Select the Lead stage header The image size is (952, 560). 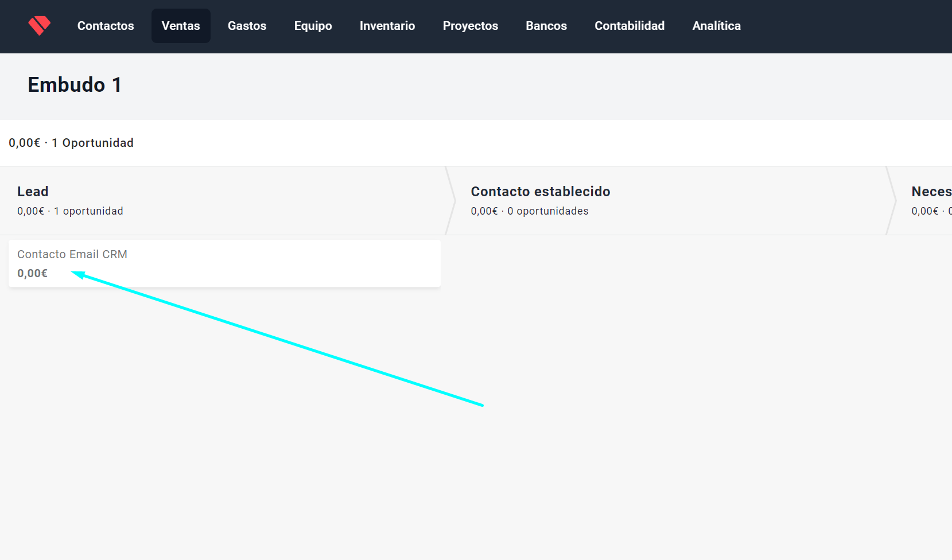pos(33,192)
